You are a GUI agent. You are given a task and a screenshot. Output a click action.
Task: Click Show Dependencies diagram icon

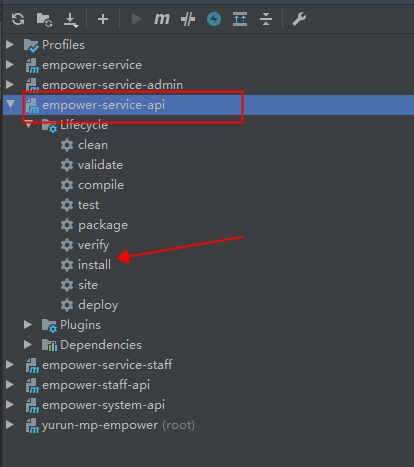(240, 19)
